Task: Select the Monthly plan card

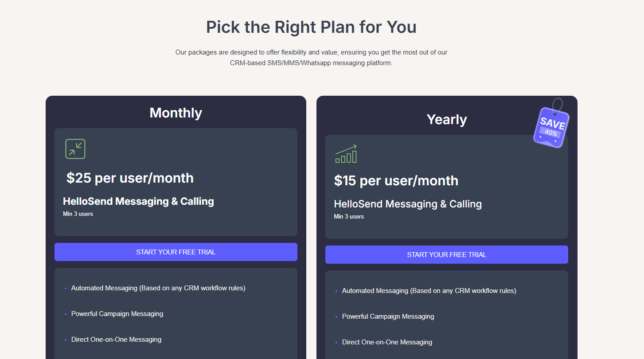Action: 176,113
